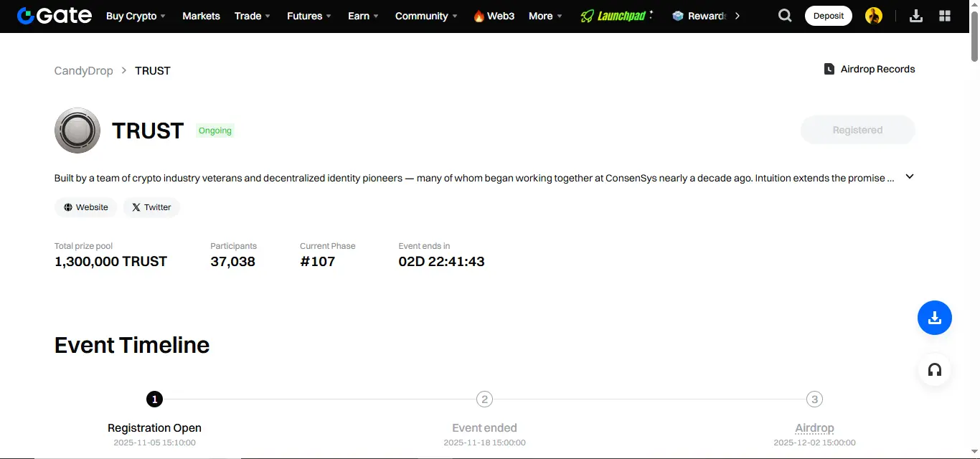Click the Rewards gift box icon
980x459 pixels.
coord(678,16)
